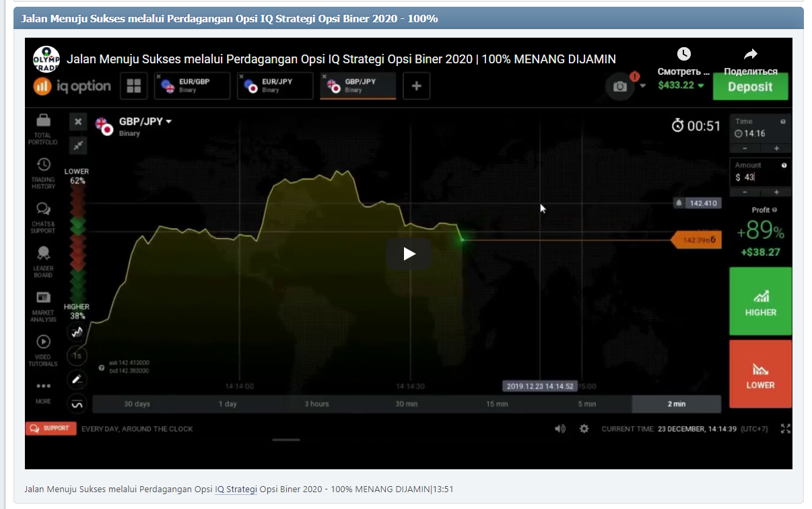The width and height of the screenshot is (812, 509).
Task: Switch to the EUR/JPY tab
Action: pos(275,86)
